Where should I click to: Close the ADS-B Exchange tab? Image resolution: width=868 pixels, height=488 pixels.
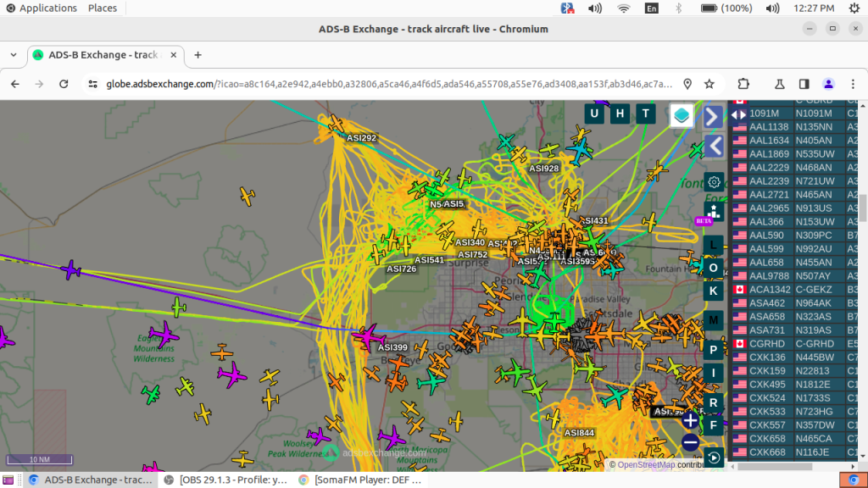173,55
